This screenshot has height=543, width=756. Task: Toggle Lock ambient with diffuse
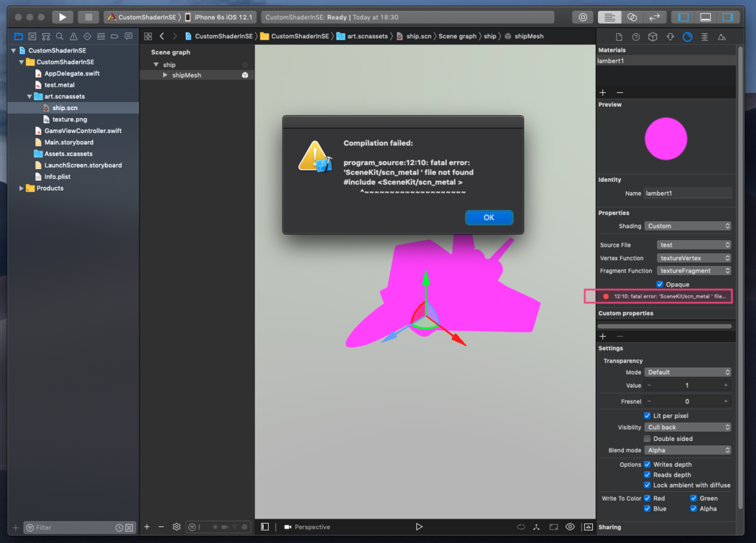pos(647,485)
